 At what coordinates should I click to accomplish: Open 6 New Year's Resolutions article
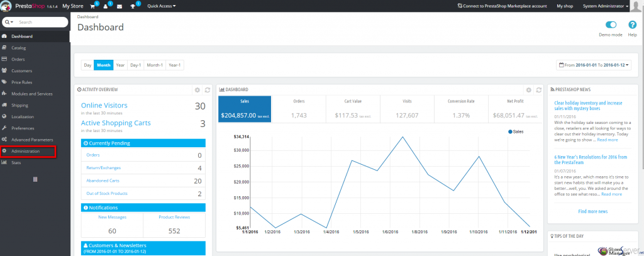point(591,159)
